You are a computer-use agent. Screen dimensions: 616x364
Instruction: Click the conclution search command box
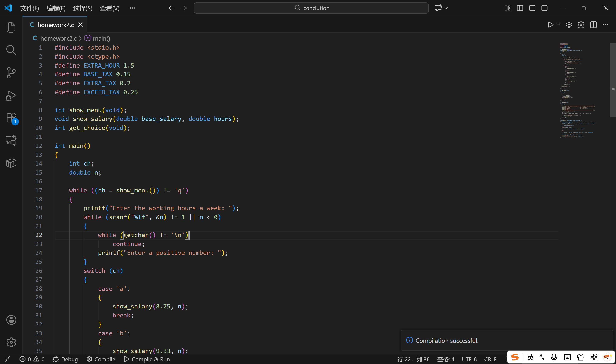311,8
